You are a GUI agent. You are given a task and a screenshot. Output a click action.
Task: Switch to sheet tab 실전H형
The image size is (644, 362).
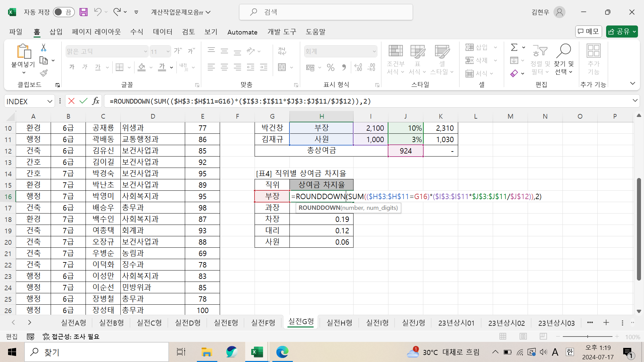(x=339, y=323)
